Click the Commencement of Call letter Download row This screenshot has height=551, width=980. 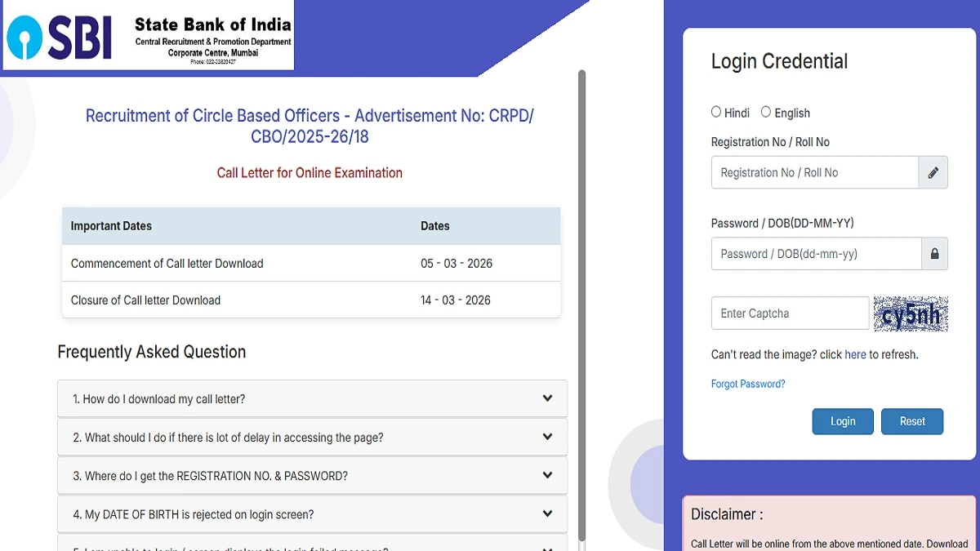point(310,263)
